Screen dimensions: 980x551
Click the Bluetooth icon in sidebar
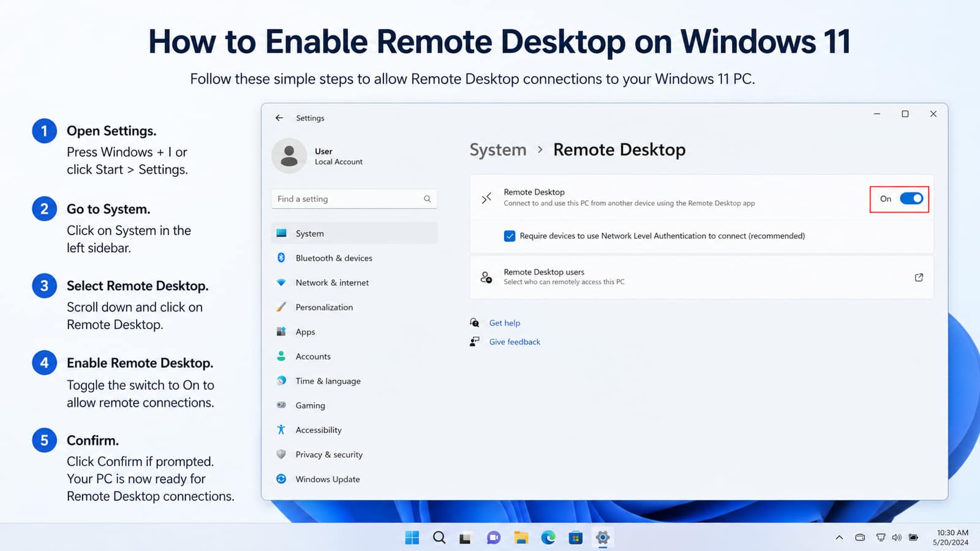coord(281,258)
